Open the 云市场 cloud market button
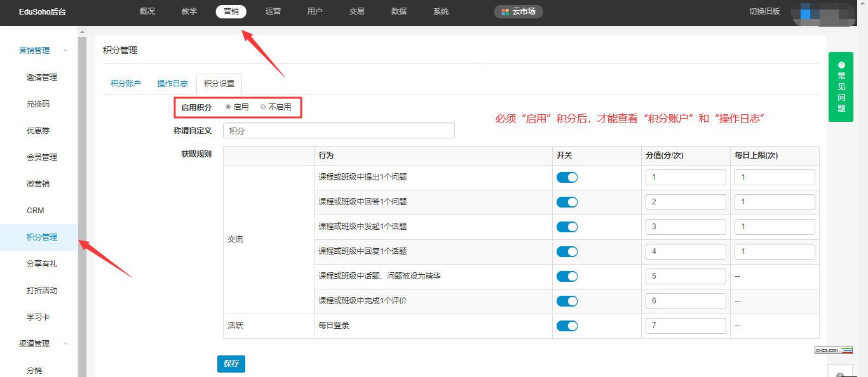Viewport: 868px width, 377px height. tap(519, 11)
